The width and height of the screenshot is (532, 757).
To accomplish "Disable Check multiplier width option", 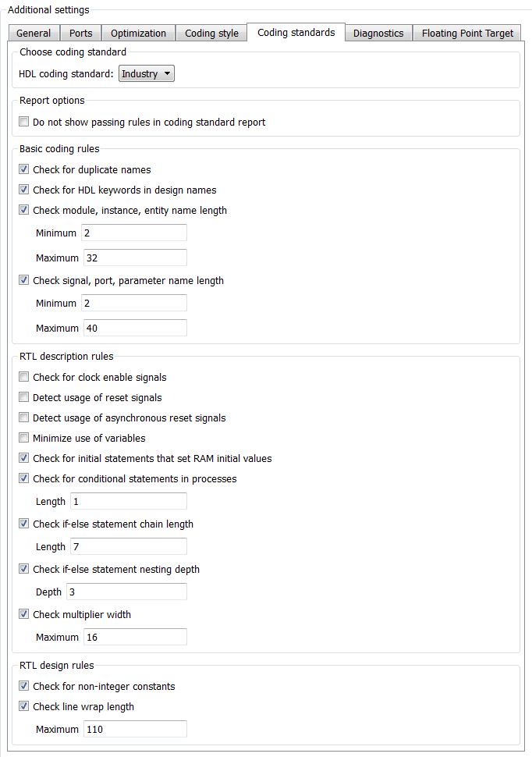I will coord(25,615).
